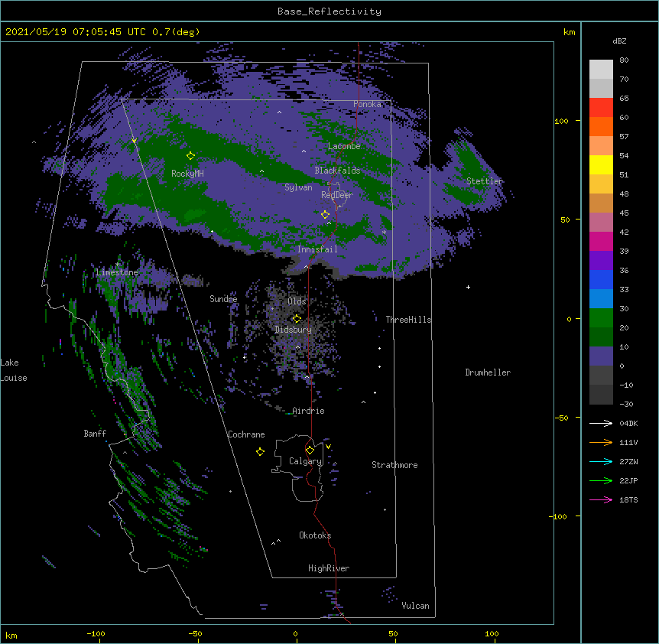Click the magenta 18TS arrow in legend
659x644 pixels.
tap(601, 499)
